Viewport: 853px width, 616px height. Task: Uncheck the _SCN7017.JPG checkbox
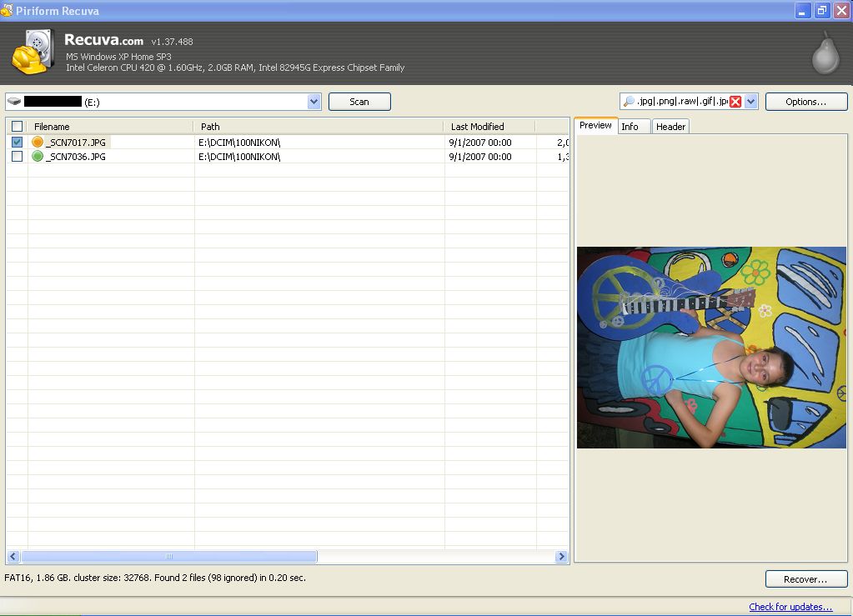[17, 142]
